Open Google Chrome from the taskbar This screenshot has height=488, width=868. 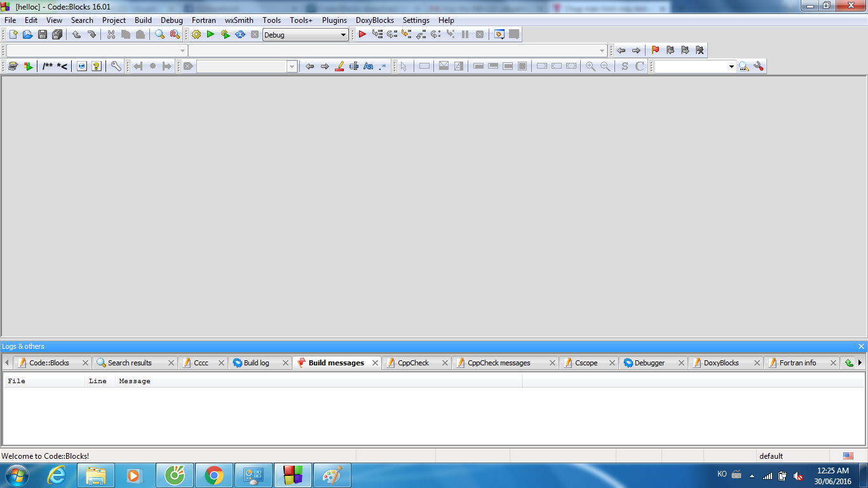214,475
